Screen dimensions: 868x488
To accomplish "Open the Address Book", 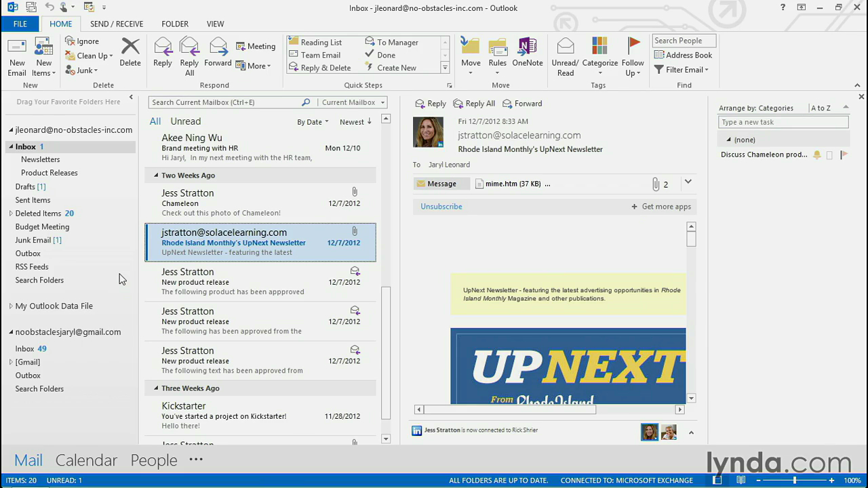I will [683, 55].
